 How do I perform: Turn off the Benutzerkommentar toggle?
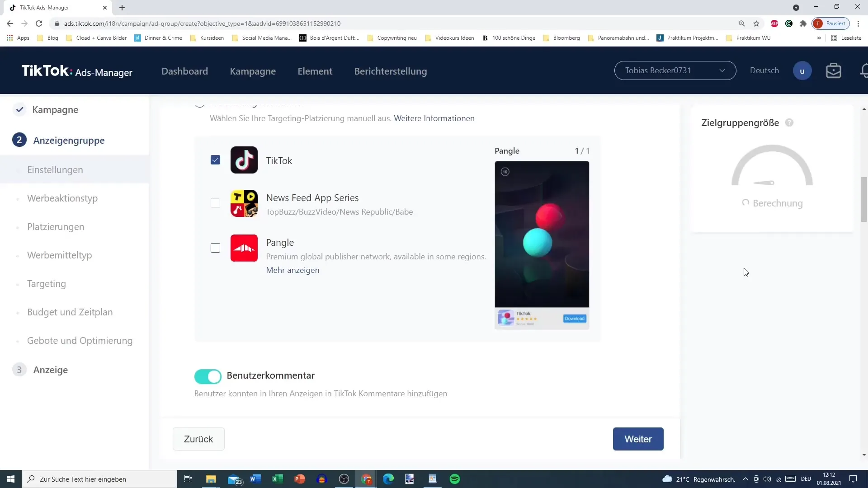pyautogui.click(x=208, y=376)
